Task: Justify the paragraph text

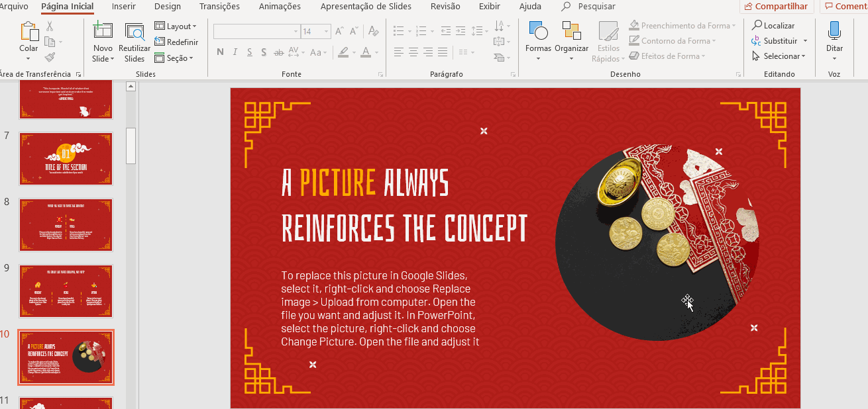Action: coord(443,52)
